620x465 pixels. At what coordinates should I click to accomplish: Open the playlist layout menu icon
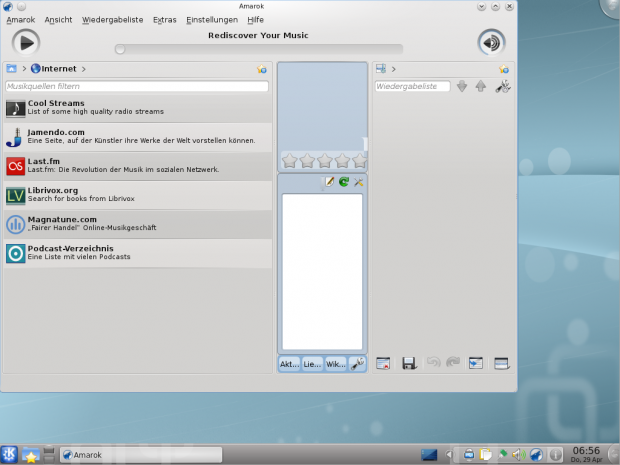tap(502, 363)
